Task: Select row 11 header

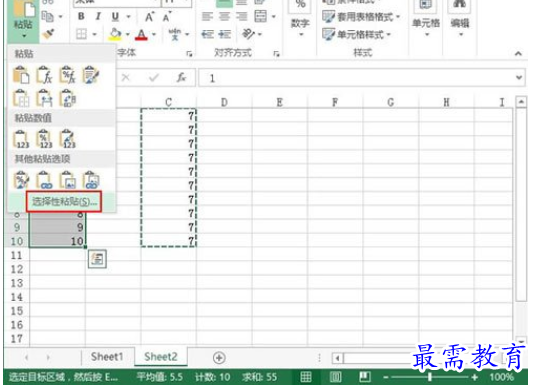Action: coord(16,255)
